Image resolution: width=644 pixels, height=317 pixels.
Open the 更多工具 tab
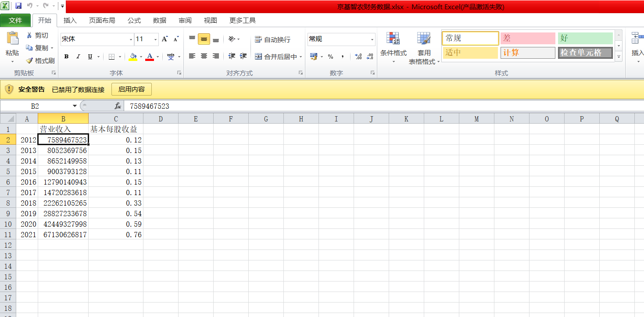coord(243,20)
